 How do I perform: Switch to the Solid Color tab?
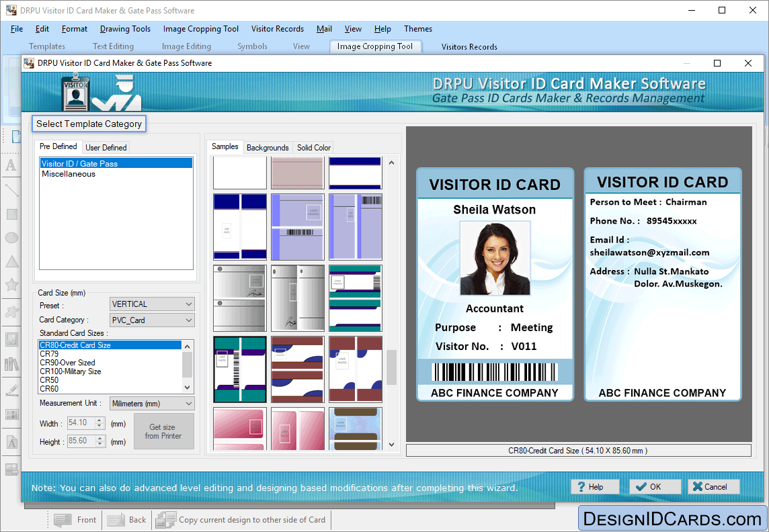(314, 148)
